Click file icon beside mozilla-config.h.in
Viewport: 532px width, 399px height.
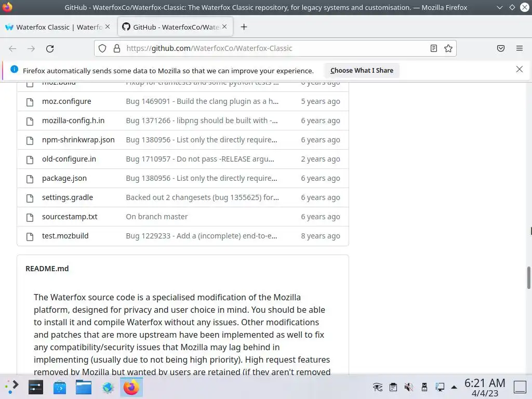(x=30, y=122)
